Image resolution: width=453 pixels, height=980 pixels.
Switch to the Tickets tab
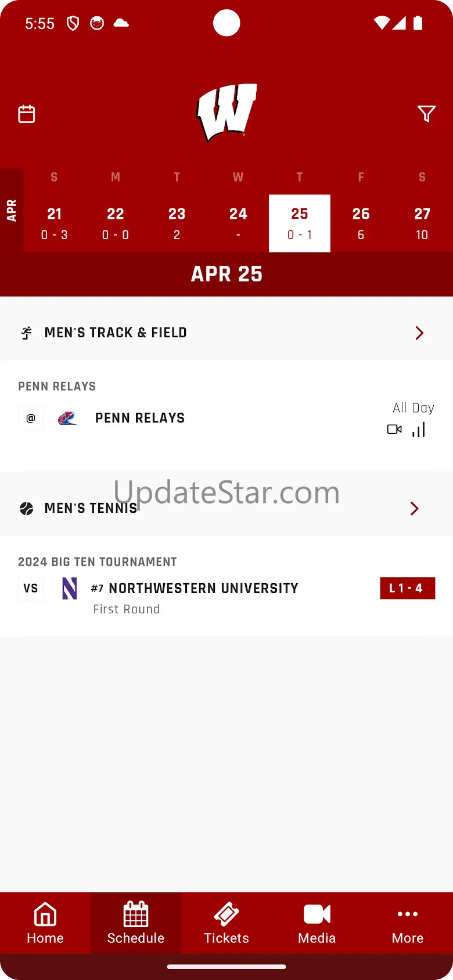(x=227, y=923)
